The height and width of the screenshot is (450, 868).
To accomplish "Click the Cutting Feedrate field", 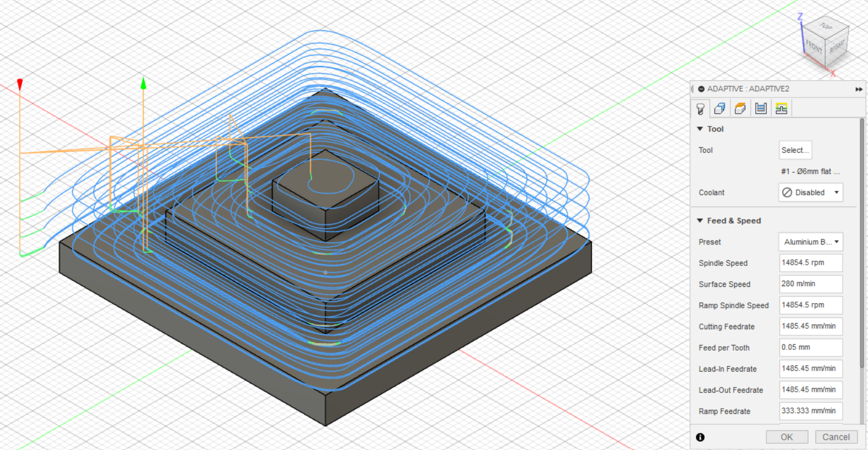I will [810, 326].
